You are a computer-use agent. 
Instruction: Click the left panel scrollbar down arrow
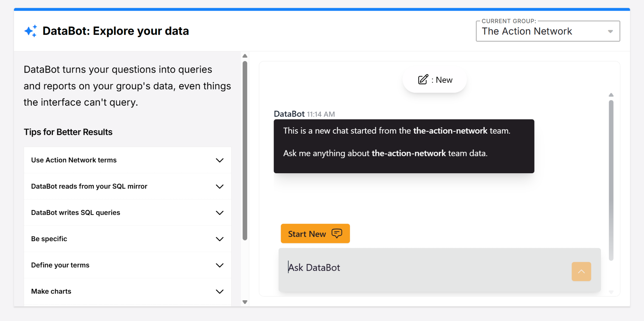click(245, 302)
